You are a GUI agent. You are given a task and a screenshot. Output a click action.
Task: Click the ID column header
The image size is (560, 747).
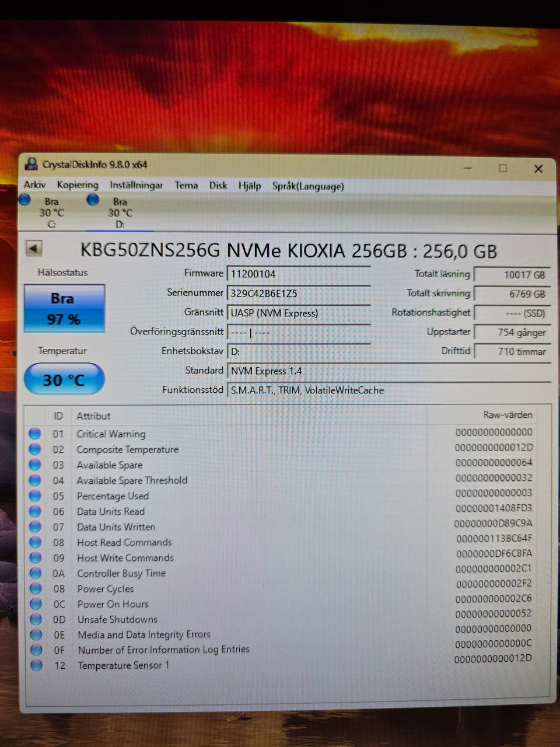(58, 416)
